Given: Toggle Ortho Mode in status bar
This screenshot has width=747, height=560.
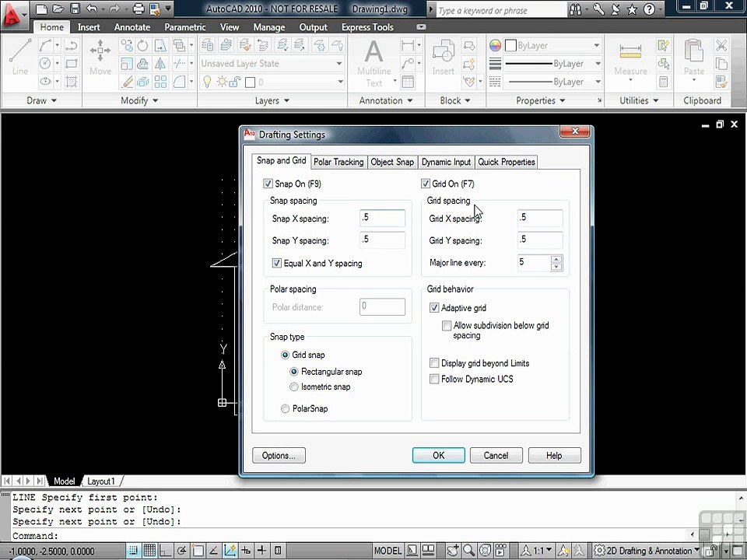Looking at the screenshot, I should coord(165,551).
